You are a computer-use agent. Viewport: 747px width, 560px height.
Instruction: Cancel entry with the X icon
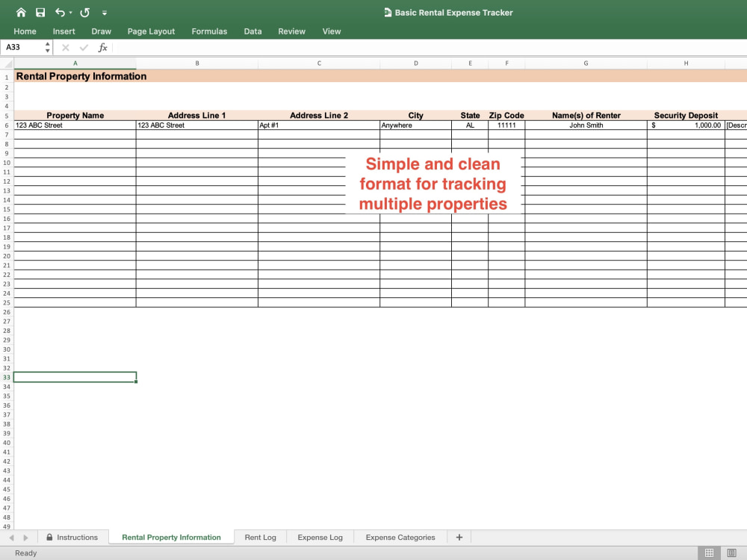(x=65, y=46)
